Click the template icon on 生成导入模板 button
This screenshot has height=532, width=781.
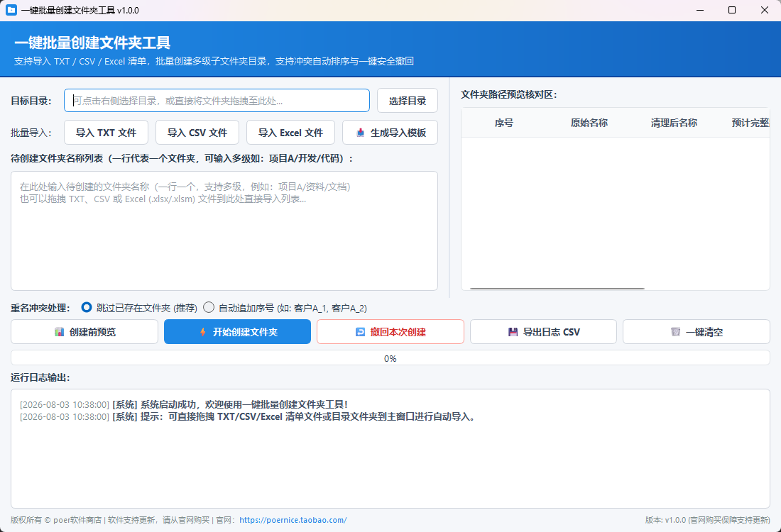(x=361, y=133)
